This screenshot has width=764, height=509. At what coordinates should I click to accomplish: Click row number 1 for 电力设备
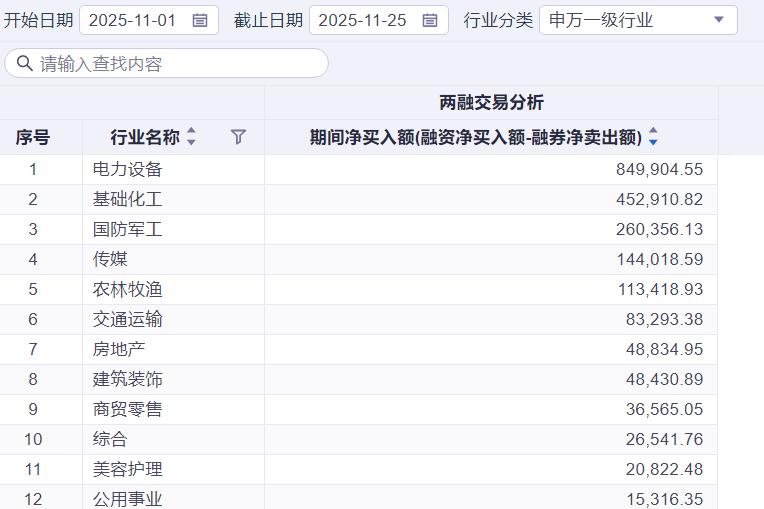click(x=33, y=170)
